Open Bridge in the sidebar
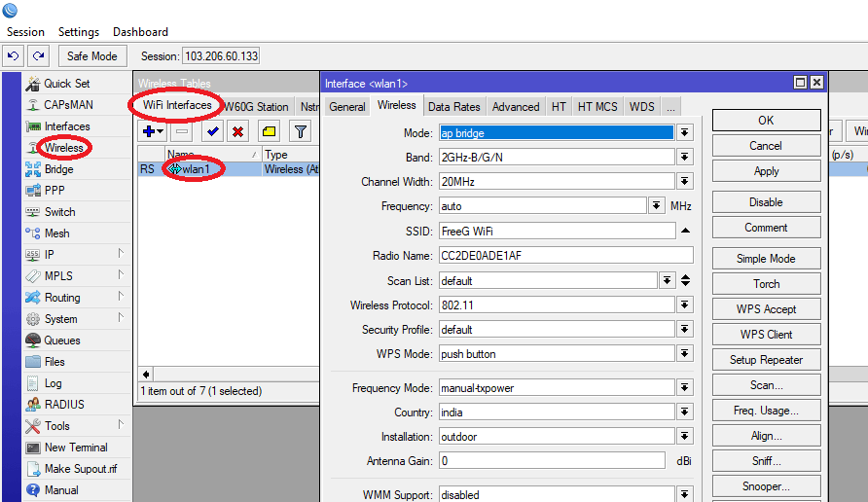The height and width of the screenshot is (502, 868). [58, 169]
